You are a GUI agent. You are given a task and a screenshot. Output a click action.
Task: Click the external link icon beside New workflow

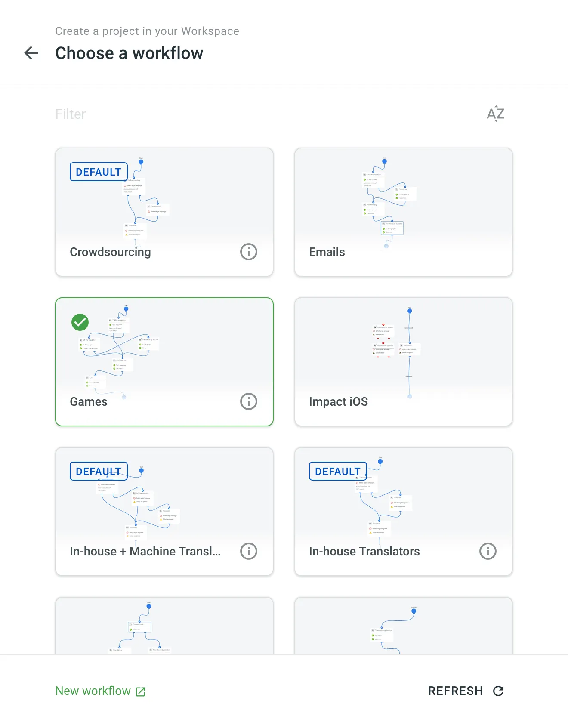click(x=140, y=691)
